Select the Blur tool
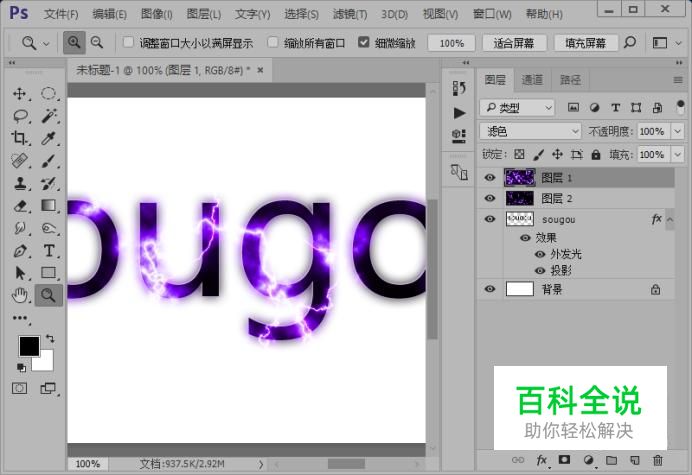Screen dimensions: 692x475 coord(19,228)
